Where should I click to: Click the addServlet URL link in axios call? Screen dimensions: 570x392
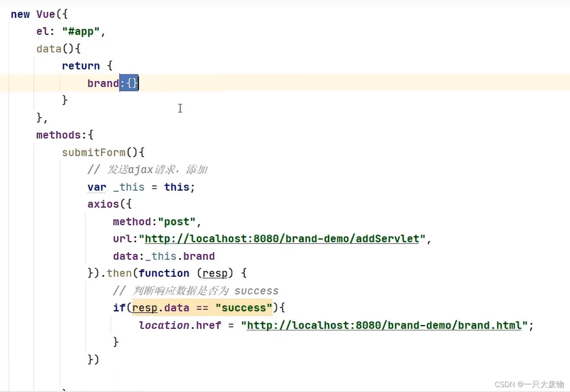pyautogui.click(x=282, y=239)
